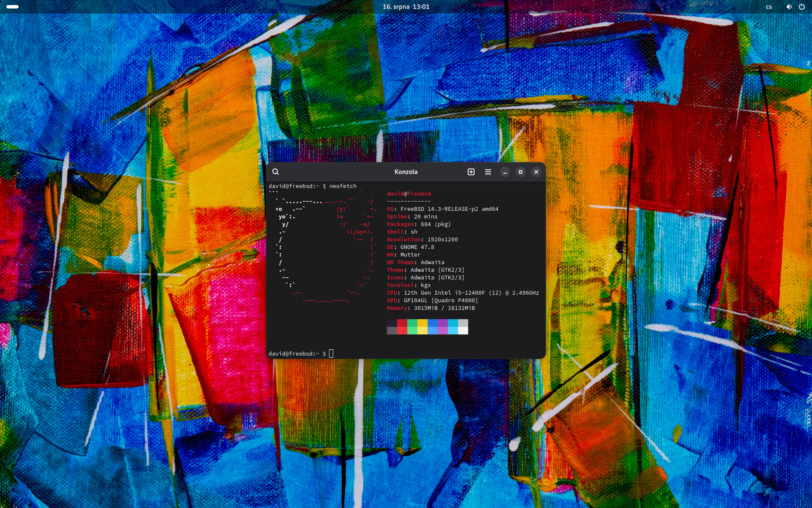Click the 'Memory: 3015MiB / 16132MiB' line
This screenshot has height=508, width=812.
(431, 308)
